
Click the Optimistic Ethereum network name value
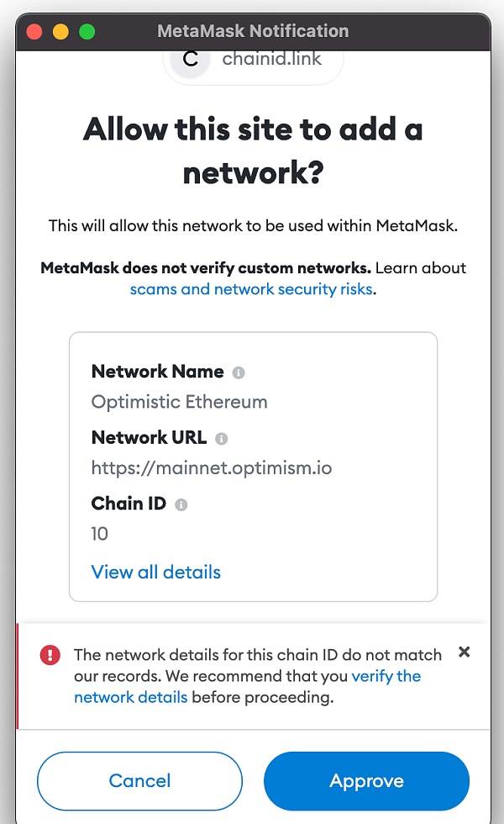tap(180, 402)
